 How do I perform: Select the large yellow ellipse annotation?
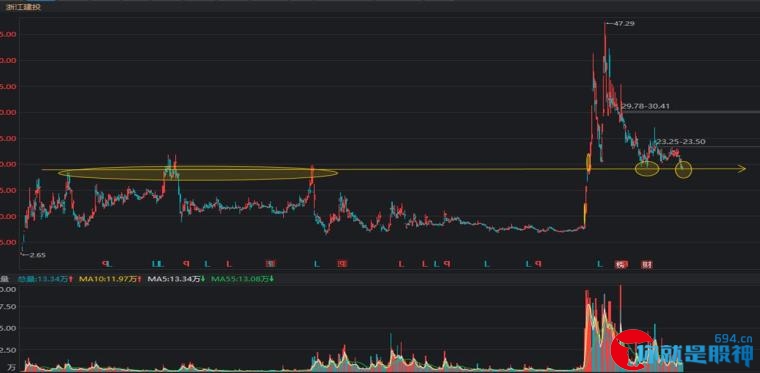197,173
